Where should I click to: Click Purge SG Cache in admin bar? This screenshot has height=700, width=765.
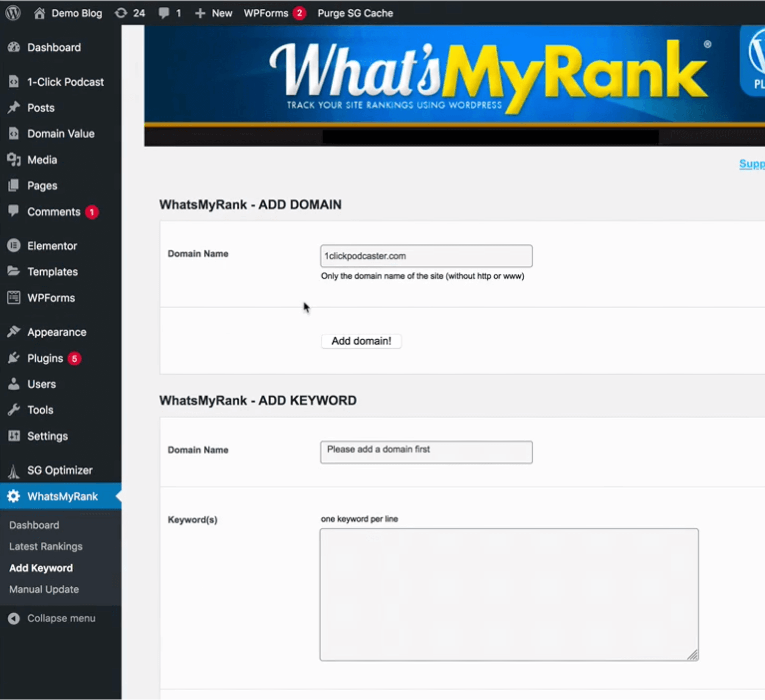(355, 13)
